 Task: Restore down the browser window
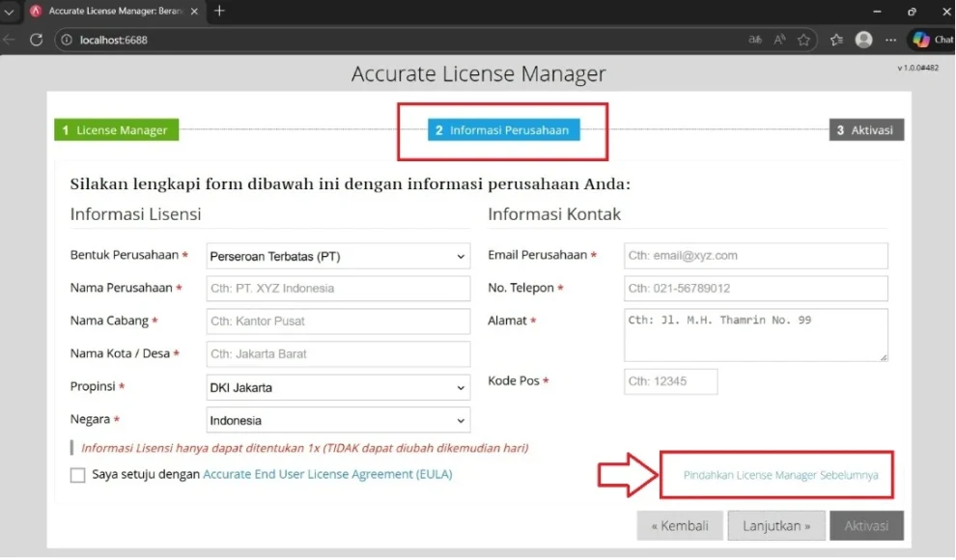click(x=912, y=11)
